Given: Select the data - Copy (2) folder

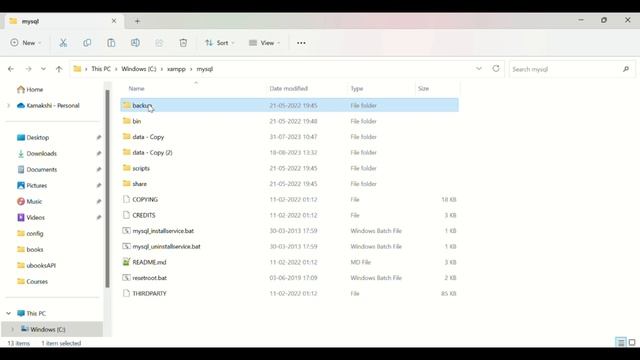Looking at the screenshot, I should 289,152.
